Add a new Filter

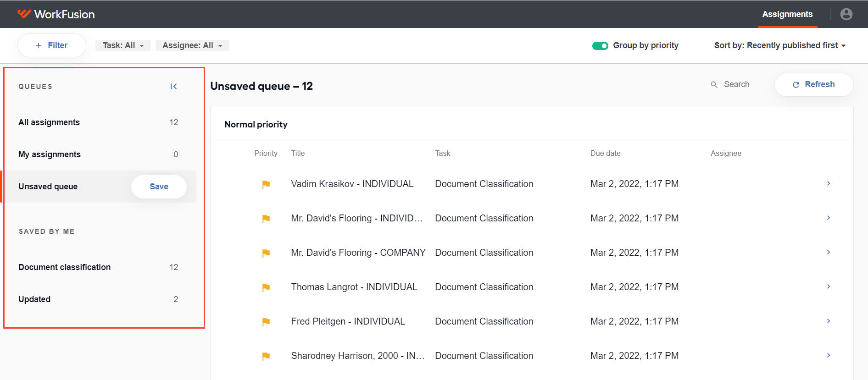click(52, 45)
